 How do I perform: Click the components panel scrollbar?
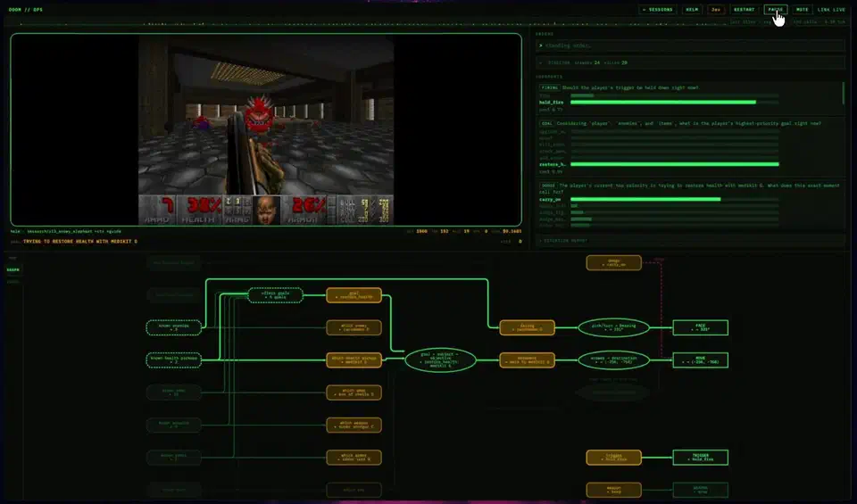[844, 93]
